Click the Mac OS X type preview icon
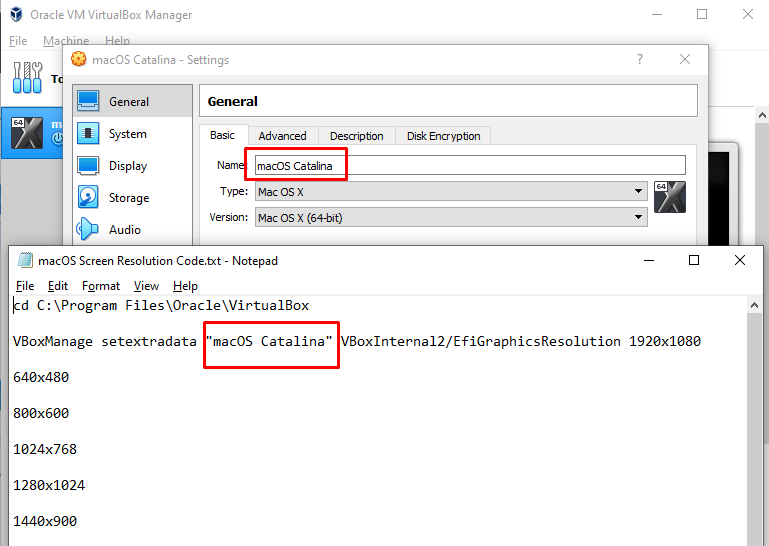 (x=670, y=197)
